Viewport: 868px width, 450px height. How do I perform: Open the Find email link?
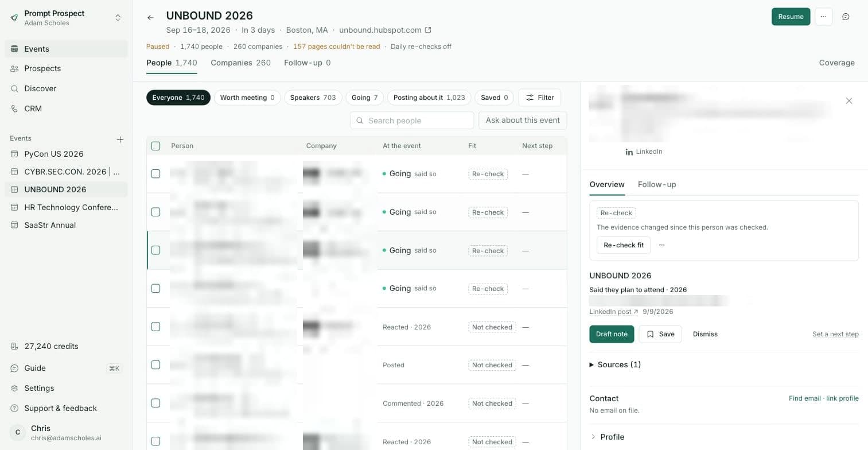point(804,398)
